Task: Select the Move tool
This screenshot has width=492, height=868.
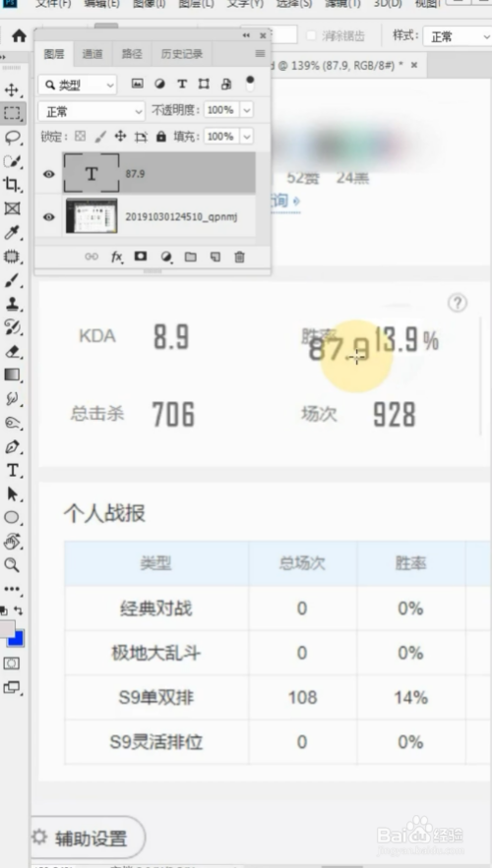Action: click(x=12, y=89)
